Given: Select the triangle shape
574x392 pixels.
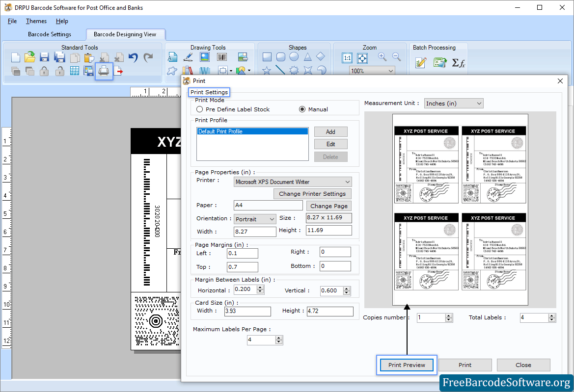Looking at the screenshot, I should 307,57.
